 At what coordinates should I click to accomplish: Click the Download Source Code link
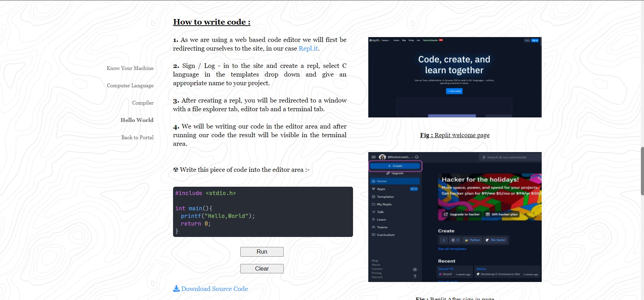[x=214, y=289]
